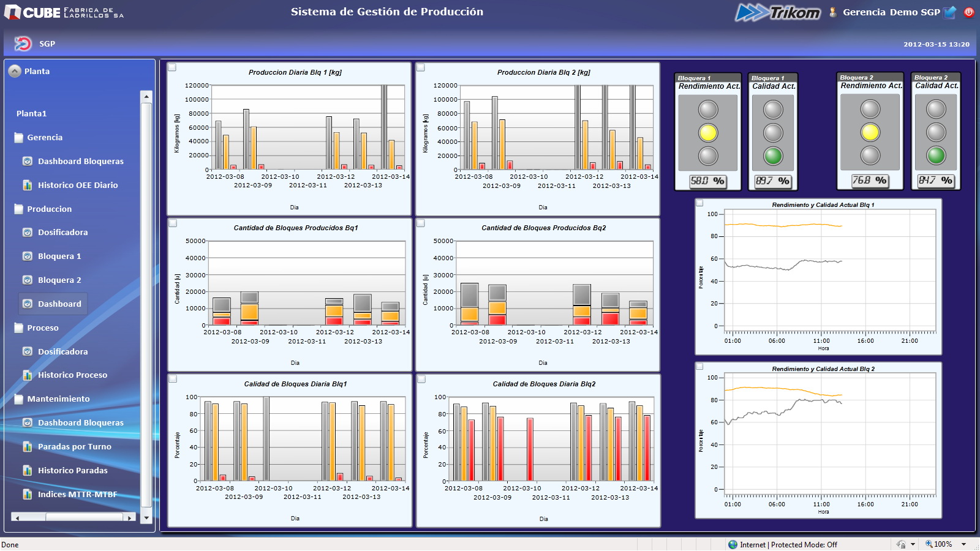Open the Gerencia folder
The image size is (980, 551).
tap(19, 138)
